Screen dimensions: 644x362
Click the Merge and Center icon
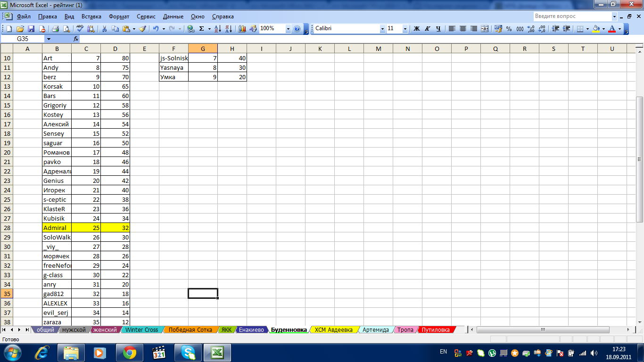[485, 29]
